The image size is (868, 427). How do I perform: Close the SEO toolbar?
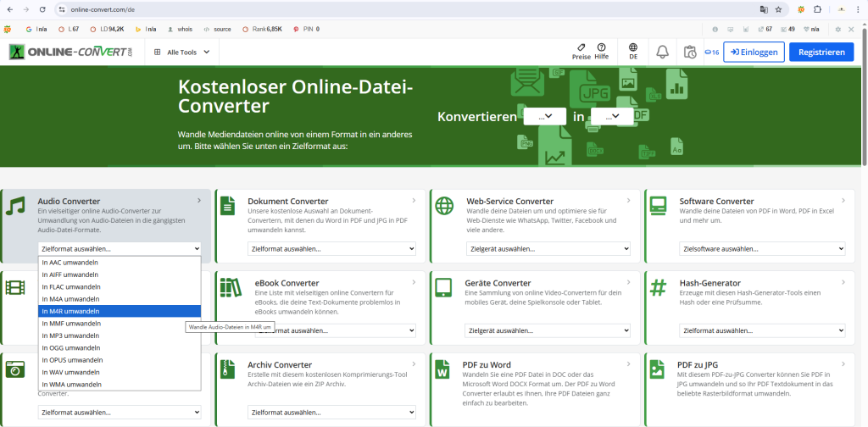[851, 30]
